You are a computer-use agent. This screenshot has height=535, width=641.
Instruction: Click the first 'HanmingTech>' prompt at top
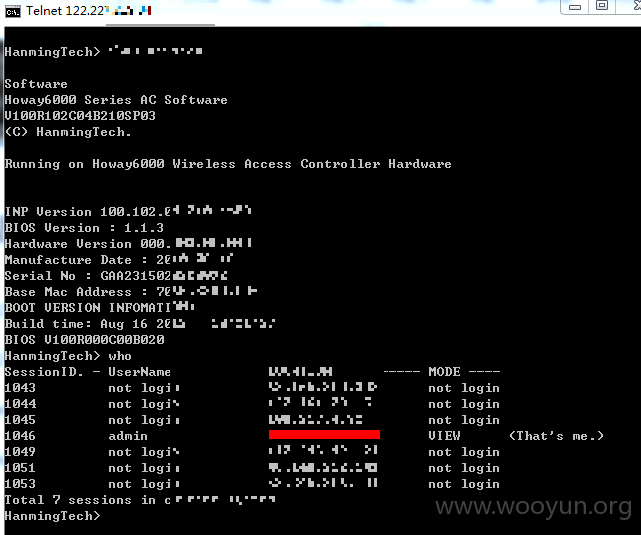[x=52, y=52]
